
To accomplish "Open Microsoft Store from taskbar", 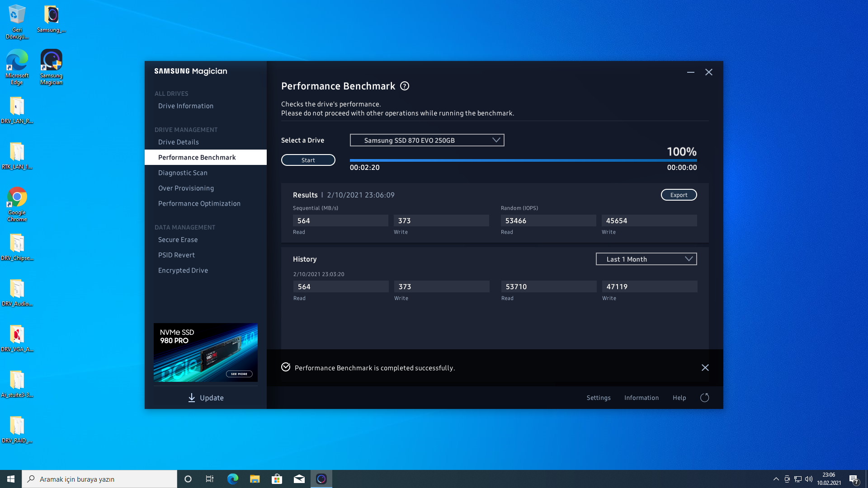I will (x=277, y=479).
